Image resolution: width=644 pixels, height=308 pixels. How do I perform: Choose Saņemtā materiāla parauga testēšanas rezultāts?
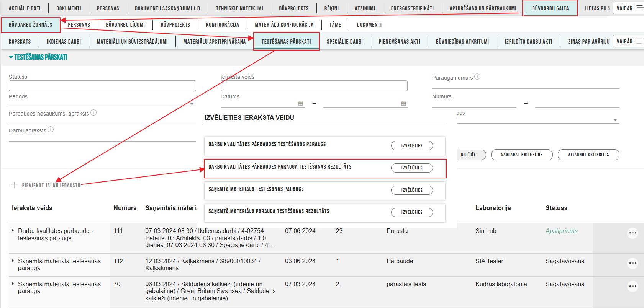412,212
